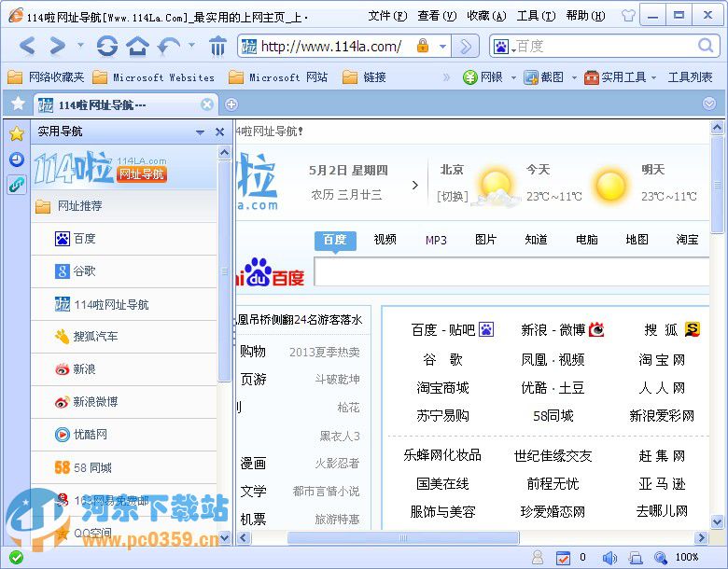728x569 pixels.
Task: Open the 实用导航 panel dropdown arrow
Action: click(x=200, y=132)
